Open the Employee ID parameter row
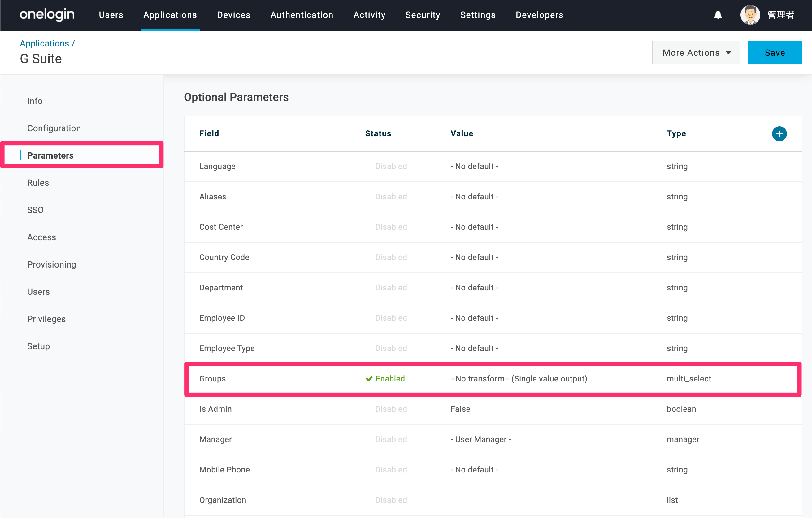The height and width of the screenshot is (518, 812). point(493,318)
